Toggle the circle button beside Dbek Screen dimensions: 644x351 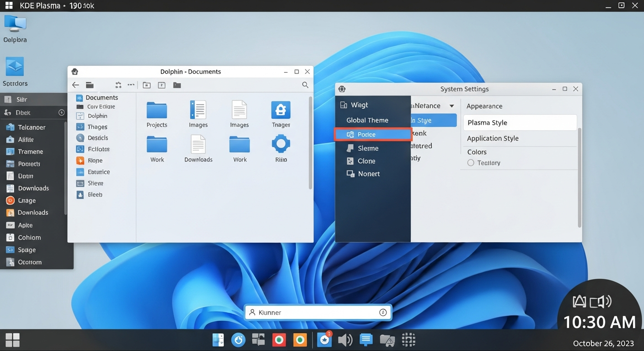pos(62,112)
